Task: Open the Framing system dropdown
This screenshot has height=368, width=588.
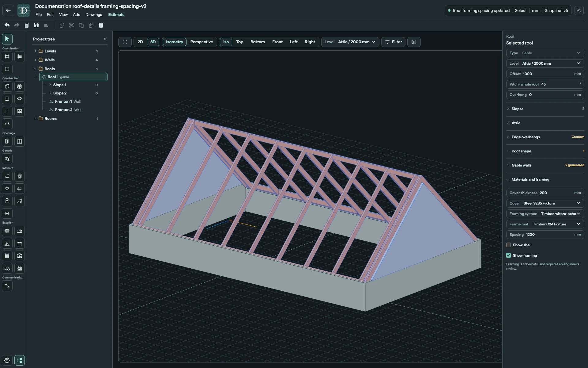Action: [545, 214]
